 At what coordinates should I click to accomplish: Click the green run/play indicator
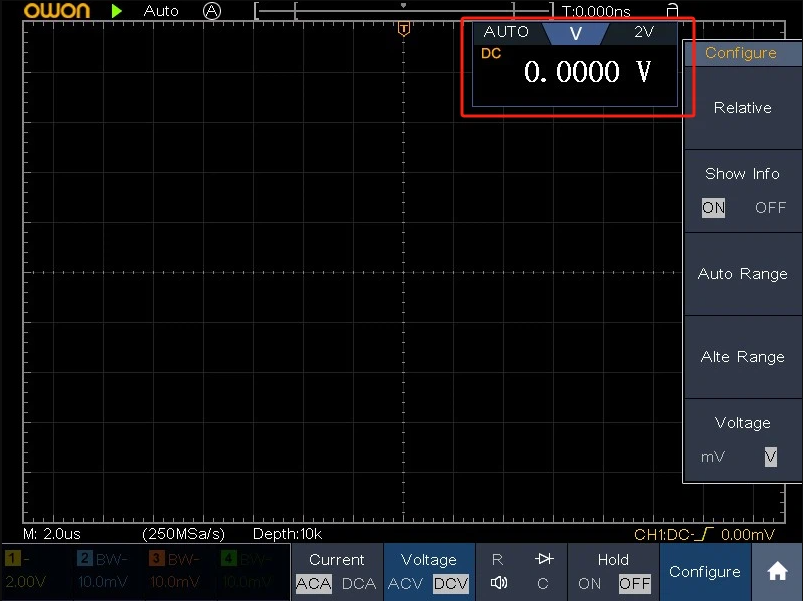(x=118, y=11)
